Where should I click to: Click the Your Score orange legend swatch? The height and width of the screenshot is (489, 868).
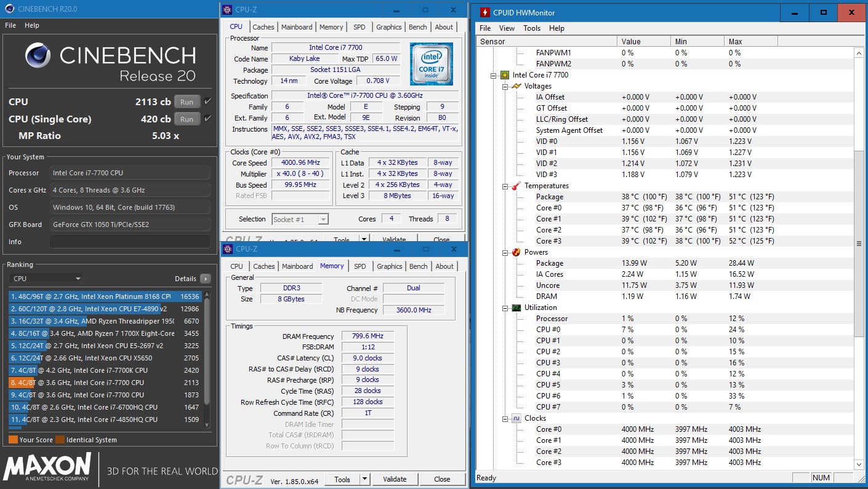[x=13, y=440]
